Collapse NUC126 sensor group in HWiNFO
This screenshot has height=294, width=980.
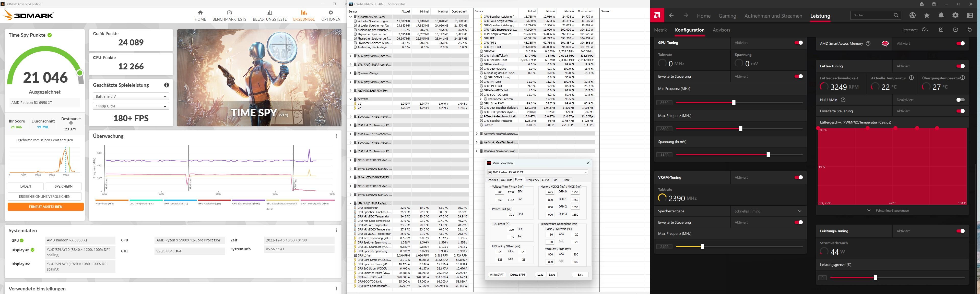tap(350, 99)
